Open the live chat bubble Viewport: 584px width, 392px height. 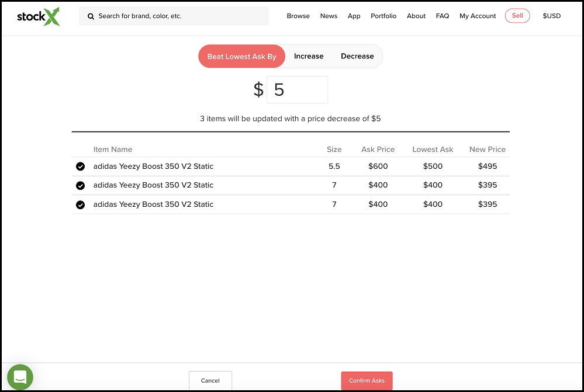coord(20,377)
